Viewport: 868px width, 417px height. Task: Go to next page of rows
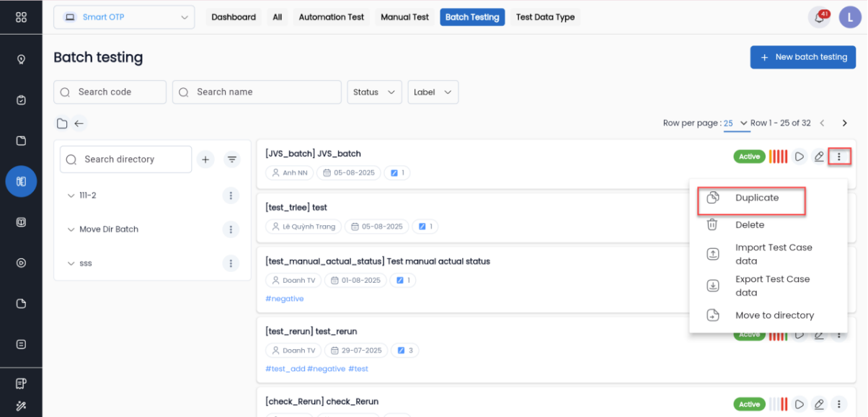tap(845, 123)
